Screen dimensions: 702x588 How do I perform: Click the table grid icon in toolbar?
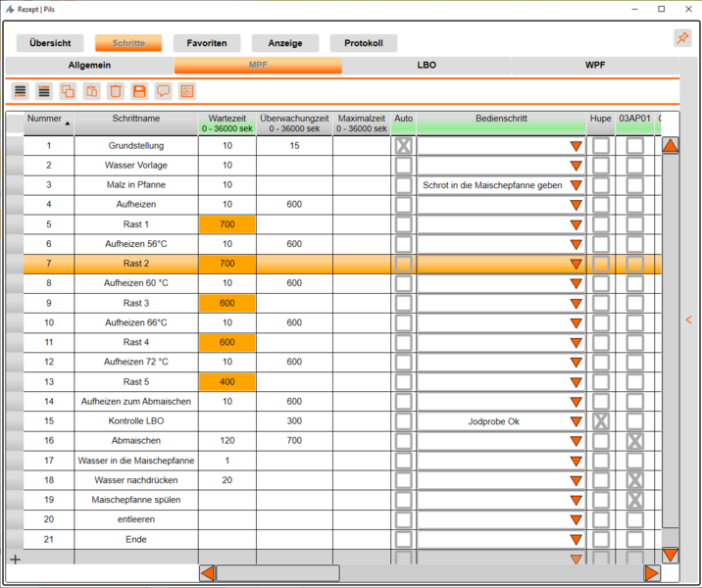click(187, 91)
